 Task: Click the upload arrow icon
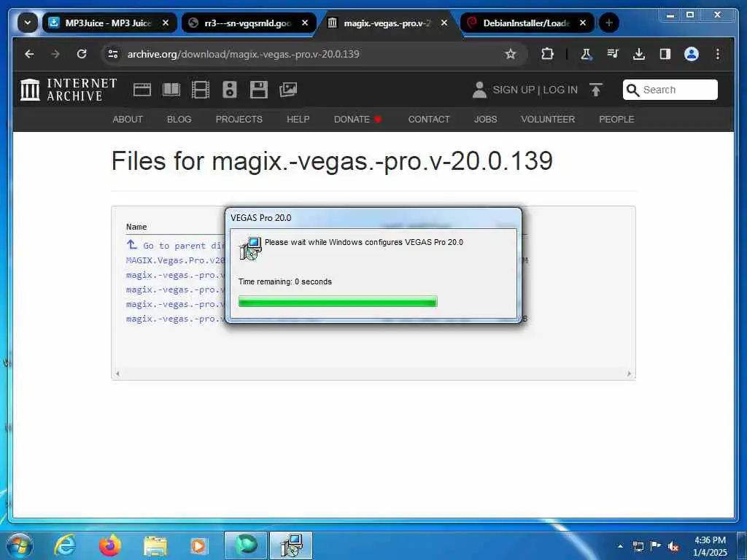[596, 90]
